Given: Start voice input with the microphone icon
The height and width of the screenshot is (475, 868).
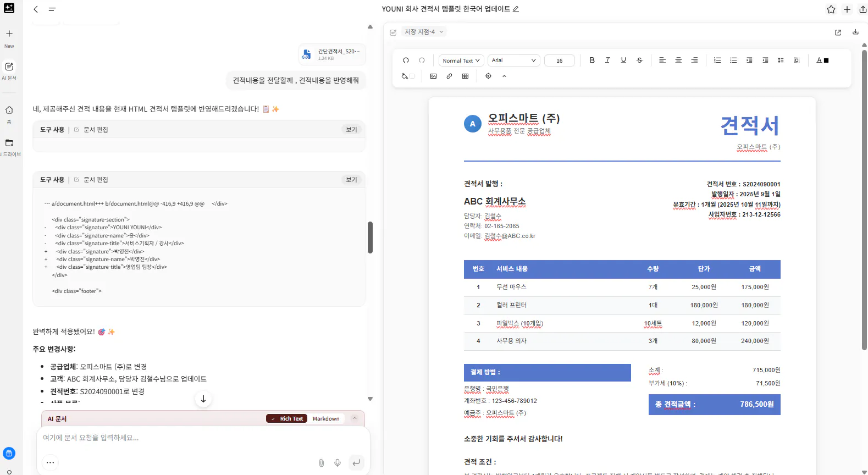Looking at the screenshot, I should pyautogui.click(x=338, y=463).
